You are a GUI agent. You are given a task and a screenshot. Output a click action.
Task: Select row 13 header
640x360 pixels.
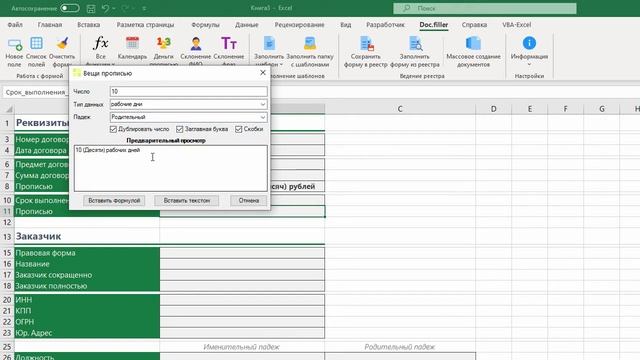click(x=7, y=237)
